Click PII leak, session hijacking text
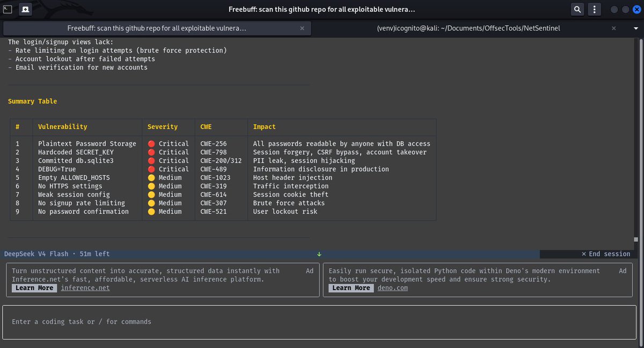The image size is (644, 348). pos(304,160)
